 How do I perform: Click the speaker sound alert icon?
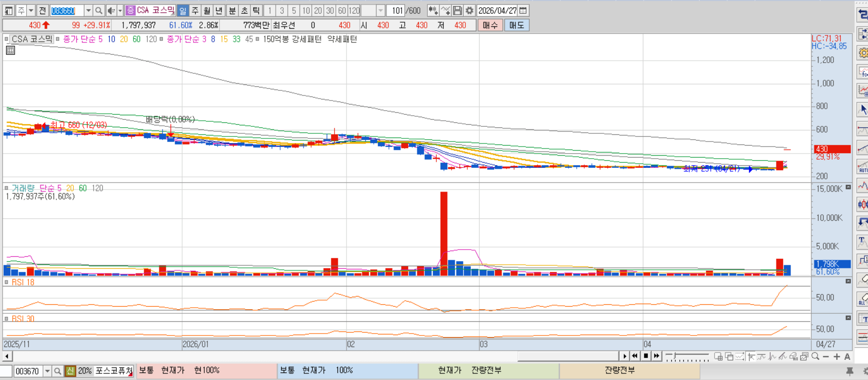click(x=111, y=10)
